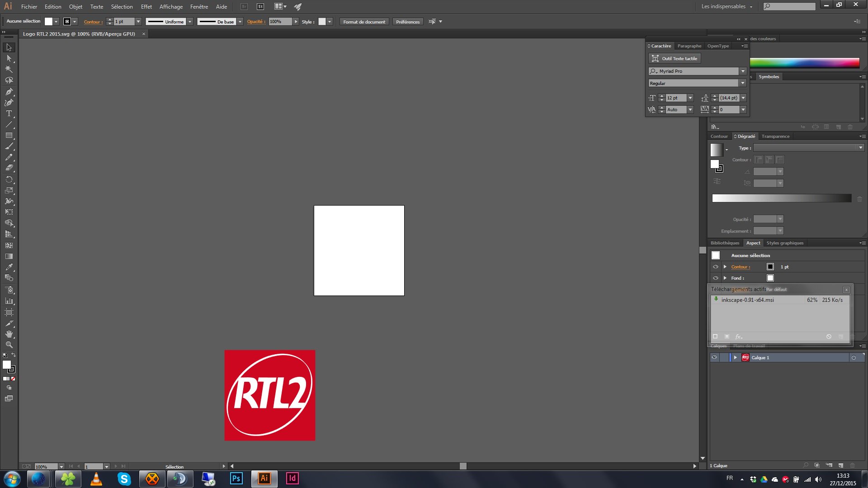Open the Fenêtre menu
This screenshot has width=868, height=488.
click(199, 7)
